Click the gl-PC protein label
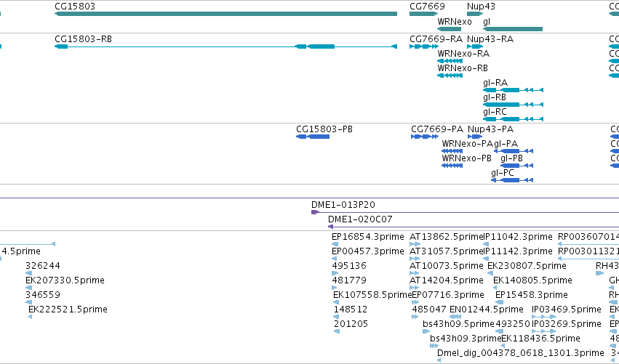The height and width of the screenshot is (364, 619). (x=503, y=173)
